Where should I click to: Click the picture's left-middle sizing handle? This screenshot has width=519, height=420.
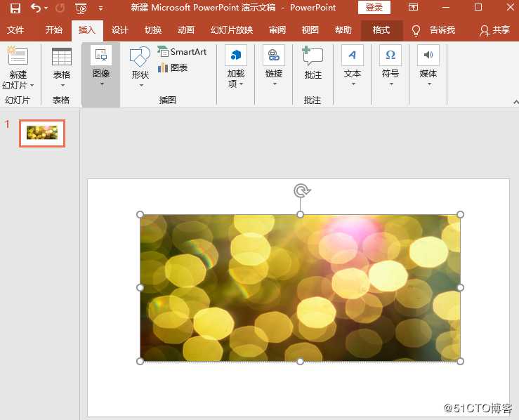click(140, 288)
